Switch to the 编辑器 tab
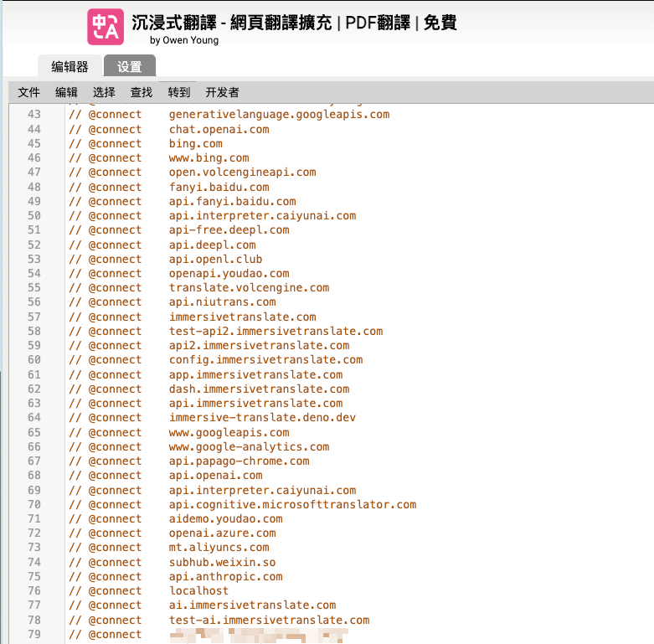Screen dimensions: 654x644 pyautogui.click(x=70, y=66)
